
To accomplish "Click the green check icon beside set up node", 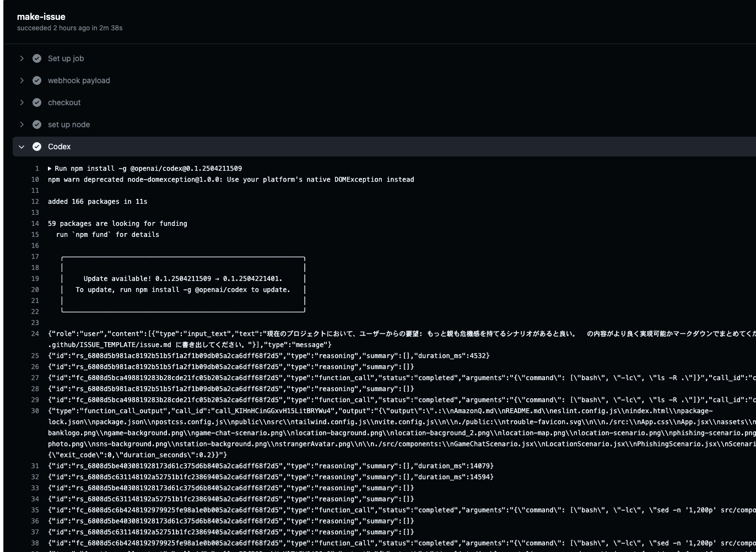I will click(36, 124).
